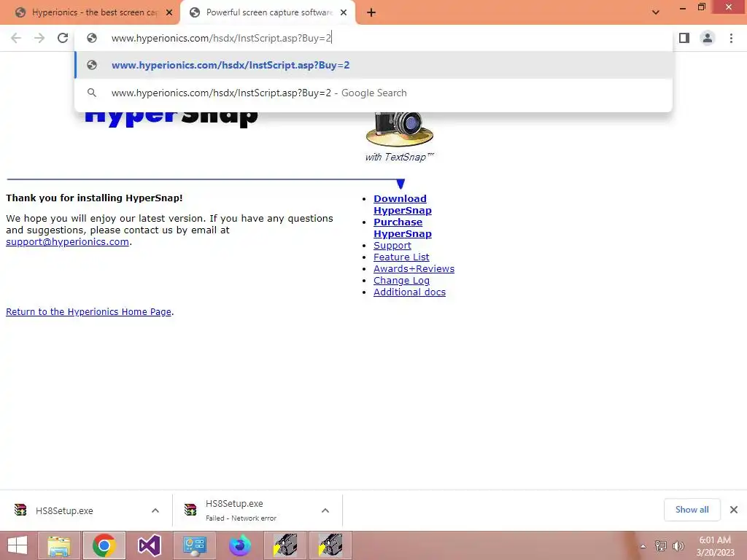Open a new tab with plus button

click(371, 13)
